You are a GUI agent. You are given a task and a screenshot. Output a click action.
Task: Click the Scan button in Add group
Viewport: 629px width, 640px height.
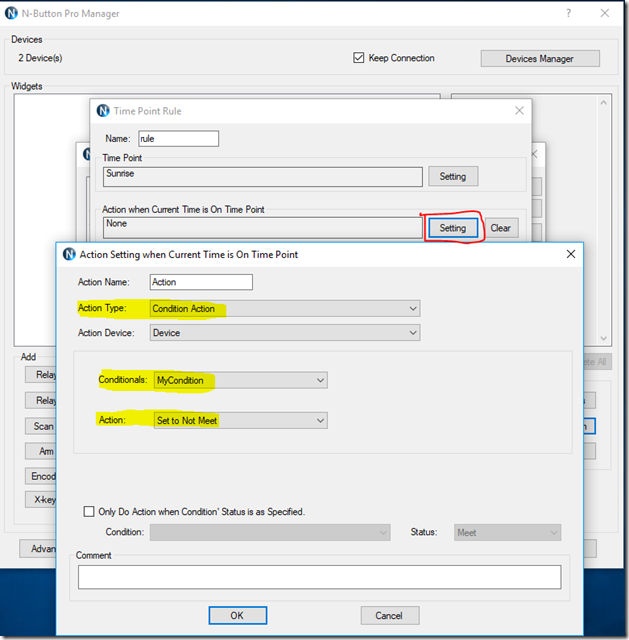click(40, 426)
